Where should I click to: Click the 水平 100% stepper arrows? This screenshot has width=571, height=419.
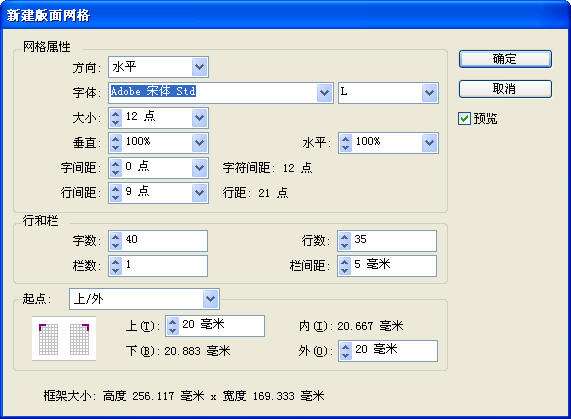click(x=346, y=143)
